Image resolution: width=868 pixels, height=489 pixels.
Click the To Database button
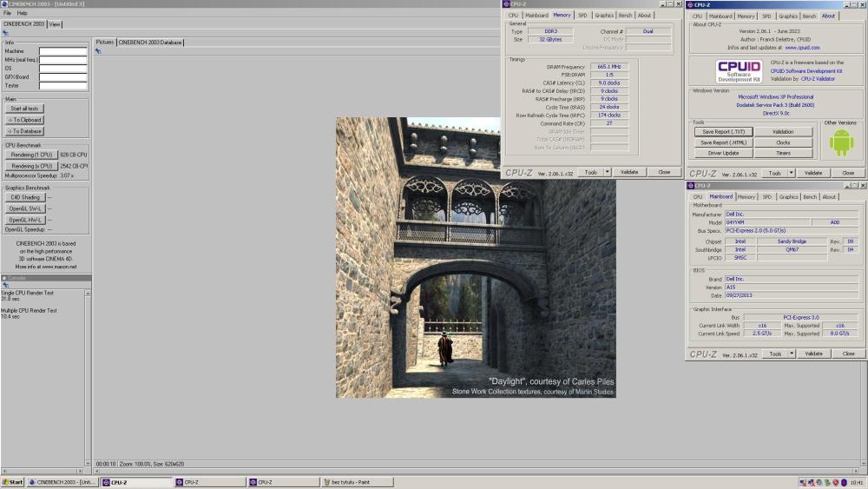point(25,131)
